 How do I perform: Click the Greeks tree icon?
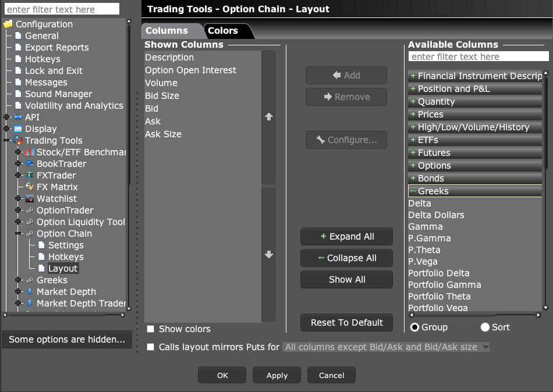point(30,280)
